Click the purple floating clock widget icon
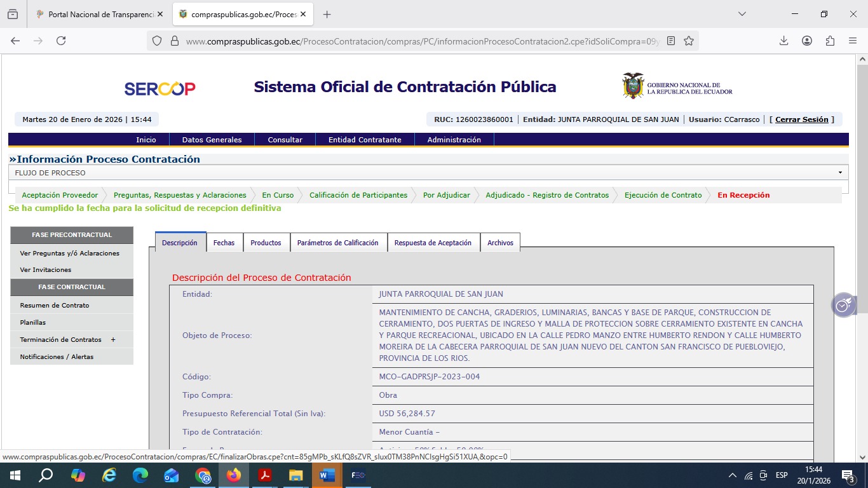868x488 pixels. [843, 305]
